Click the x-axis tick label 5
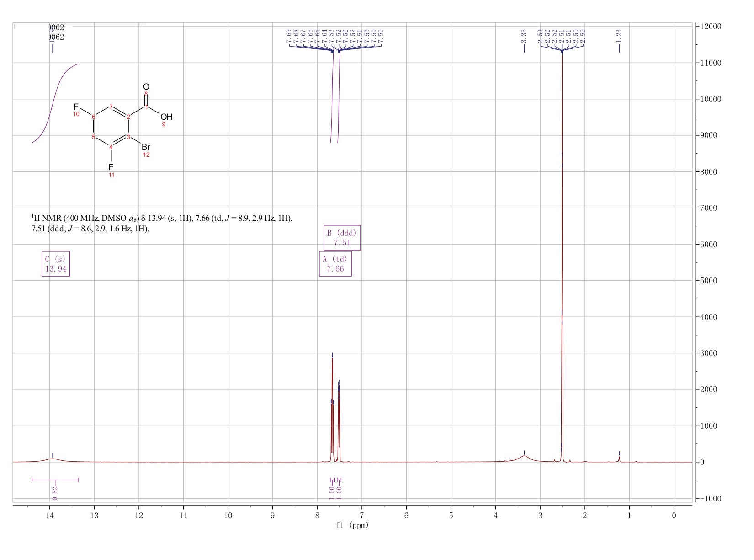The height and width of the screenshot is (560, 754). [x=451, y=516]
